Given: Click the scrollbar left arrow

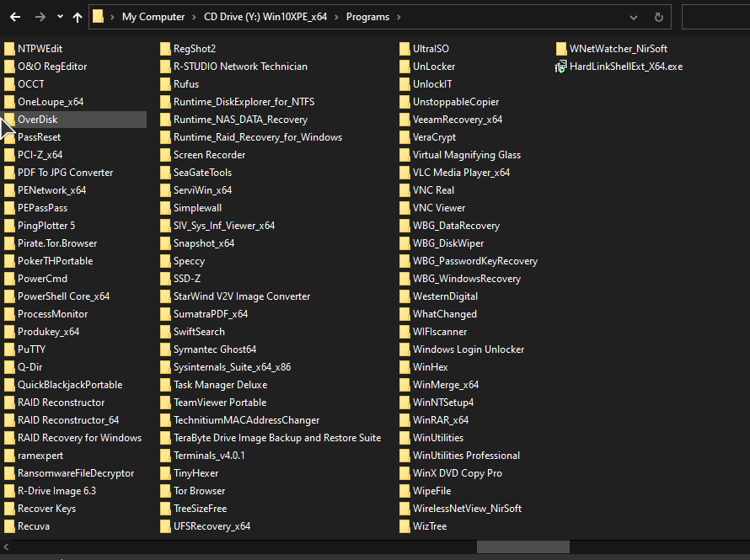Looking at the screenshot, I should pos(6,547).
